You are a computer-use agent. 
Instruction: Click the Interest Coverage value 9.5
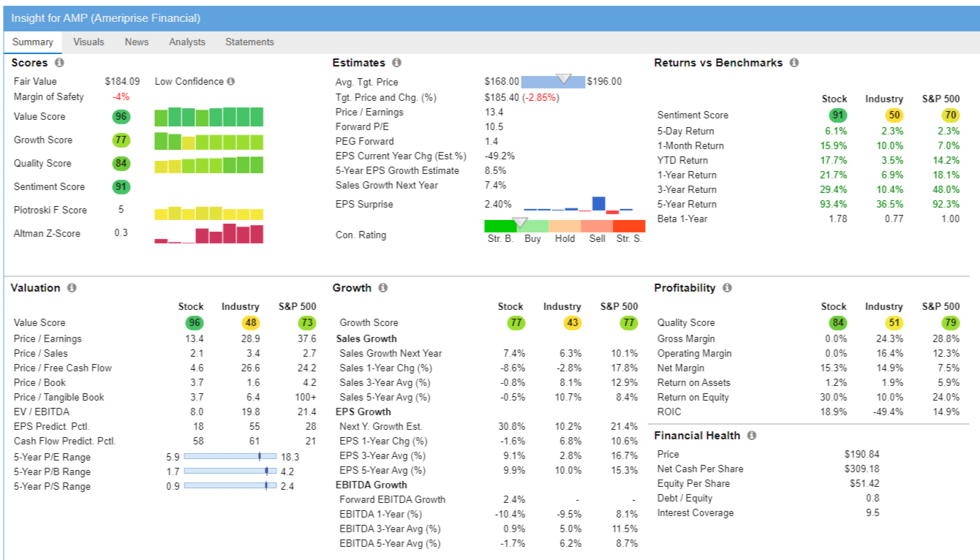[873, 513]
